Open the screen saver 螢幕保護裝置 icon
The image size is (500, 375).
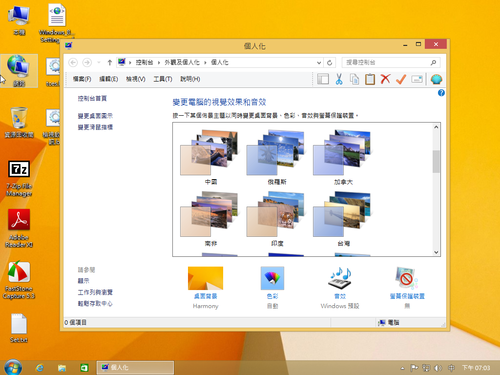point(407,278)
